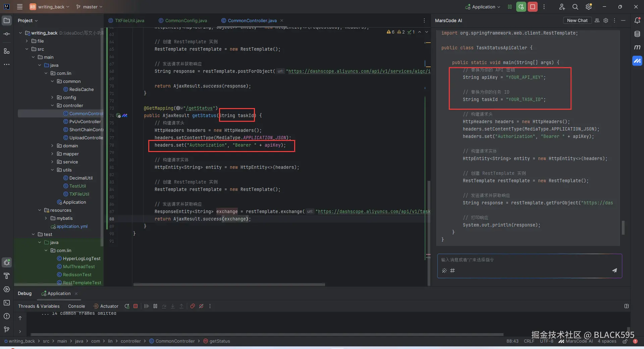
Task: Pause the program in Debug toolbar
Action: [155, 306]
